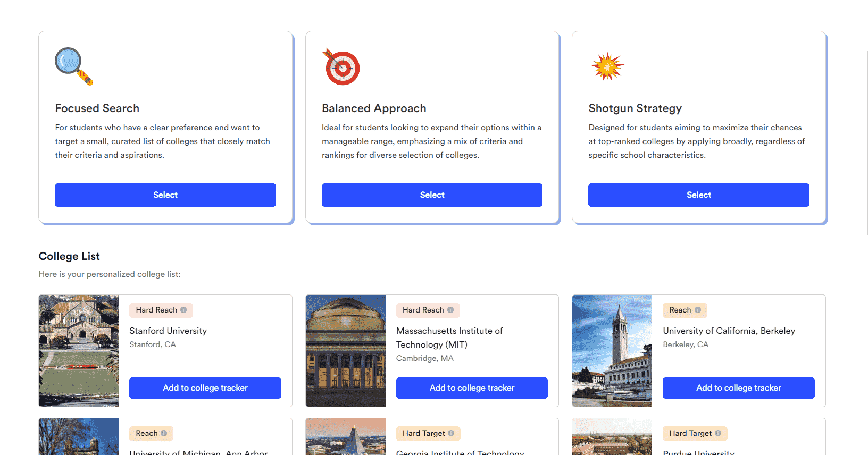
Task: Open the Berkeley clock tower thumbnail
Action: [x=612, y=351]
